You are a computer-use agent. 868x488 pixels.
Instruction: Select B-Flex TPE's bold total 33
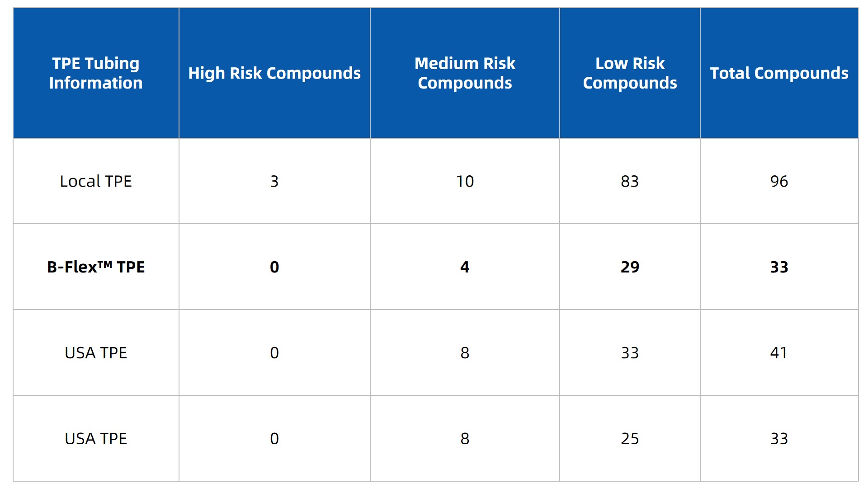(779, 267)
